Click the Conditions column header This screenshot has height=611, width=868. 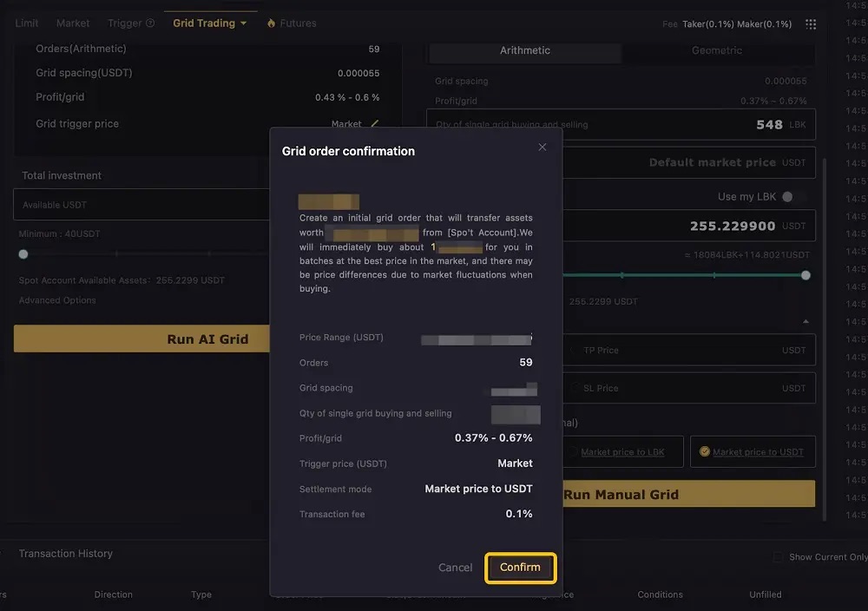point(660,595)
